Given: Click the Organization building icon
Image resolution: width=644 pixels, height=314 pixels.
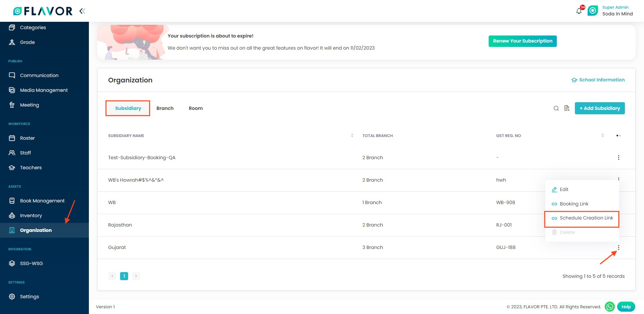Looking at the screenshot, I should (12, 230).
